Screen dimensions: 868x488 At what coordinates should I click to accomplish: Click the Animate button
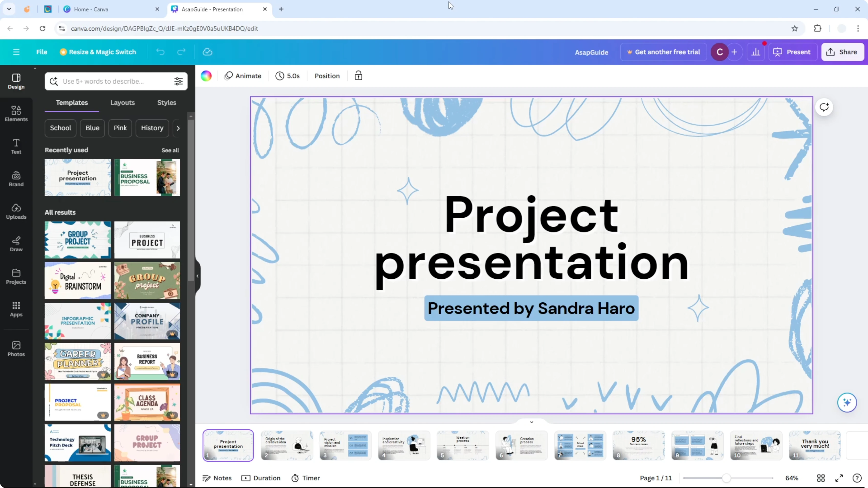pyautogui.click(x=243, y=76)
